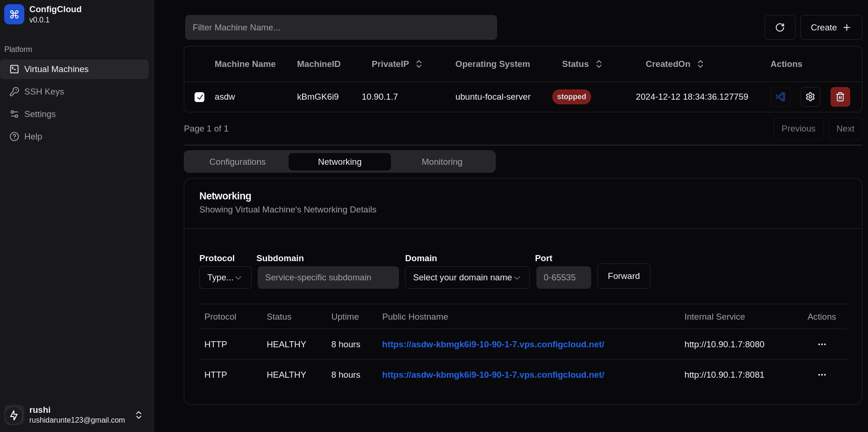Switch to the Configurations tab
This screenshot has height=432, width=868.
coord(237,162)
